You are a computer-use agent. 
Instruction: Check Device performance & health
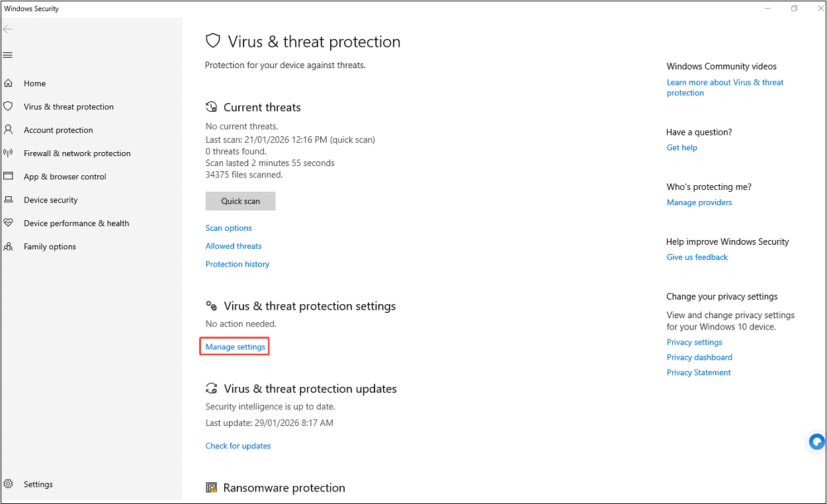pyautogui.click(x=76, y=223)
